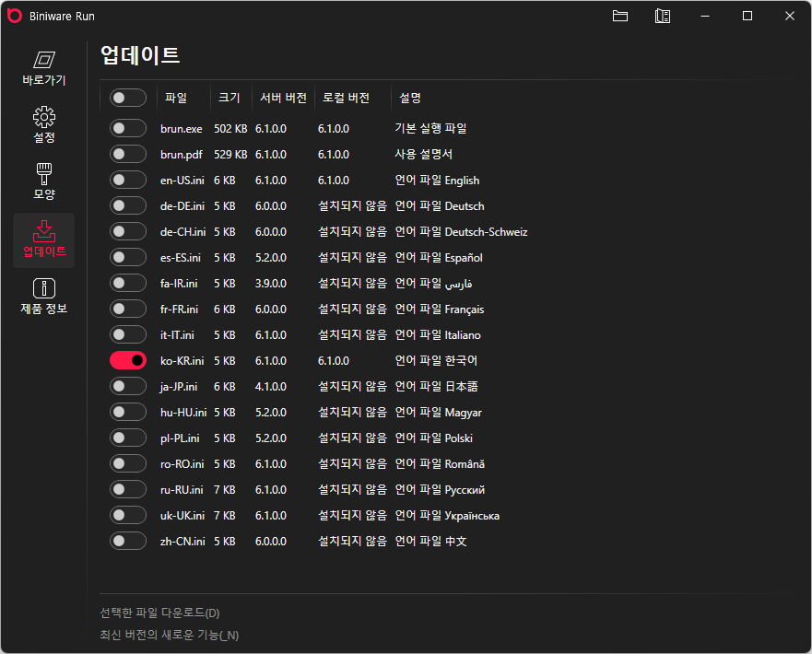The width and height of the screenshot is (812, 654).
Task: Click 502 KB size of brun.exe
Action: tap(230, 129)
